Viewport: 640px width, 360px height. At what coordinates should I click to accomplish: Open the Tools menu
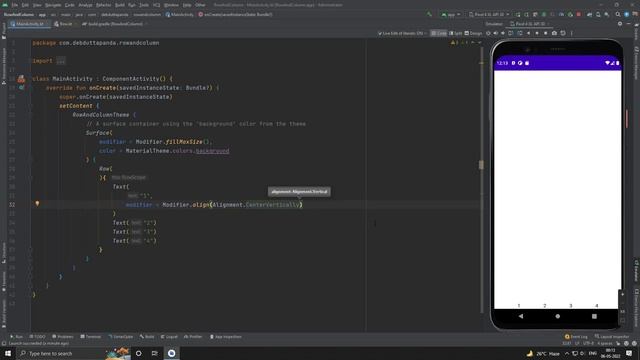point(144,5)
